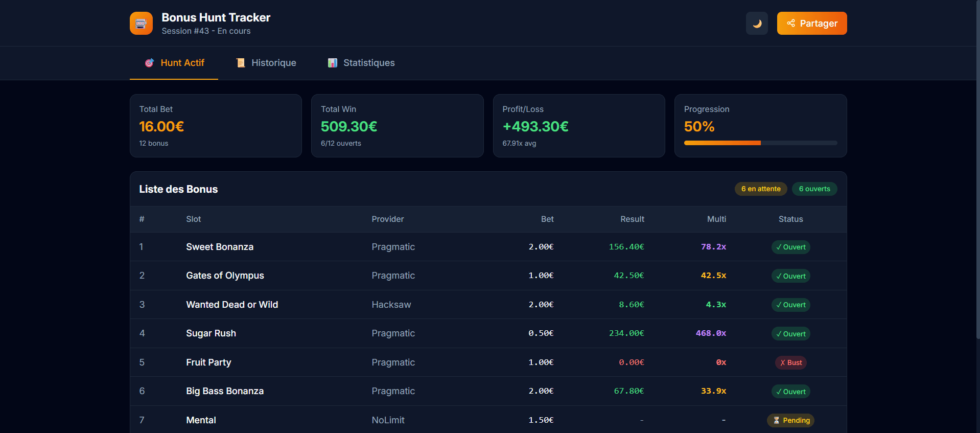Click the '6 ouverts' badge
Screen dimensions: 980x433
pos(814,189)
